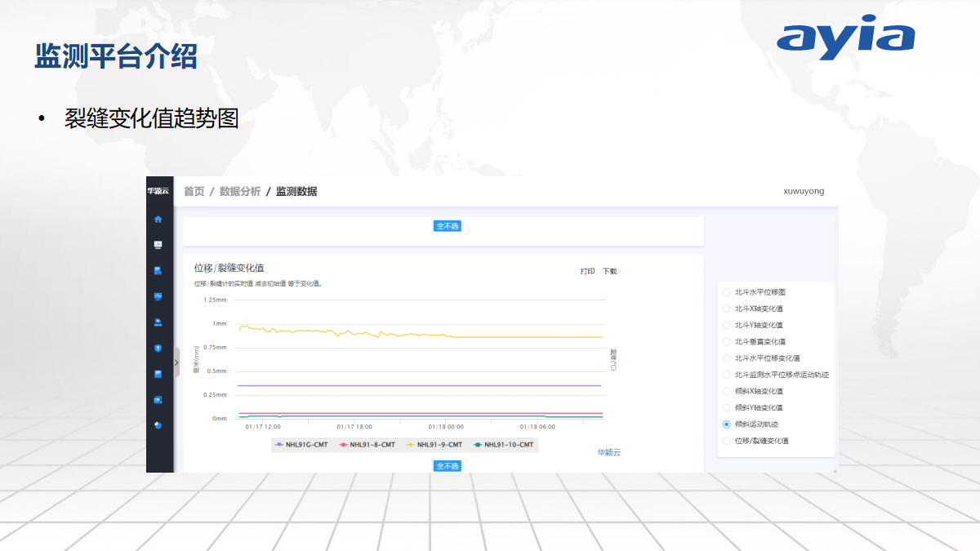Image resolution: width=980 pixels, height=551 pixels.
Task: Click the bar chart dashboard sidebar icon
Action: (x=158, y=245)
